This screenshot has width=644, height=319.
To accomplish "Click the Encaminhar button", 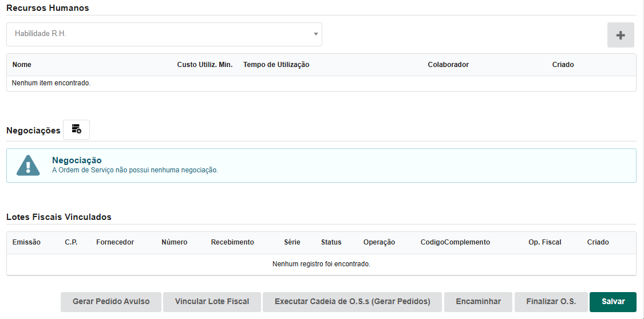I will coord(478,302).
